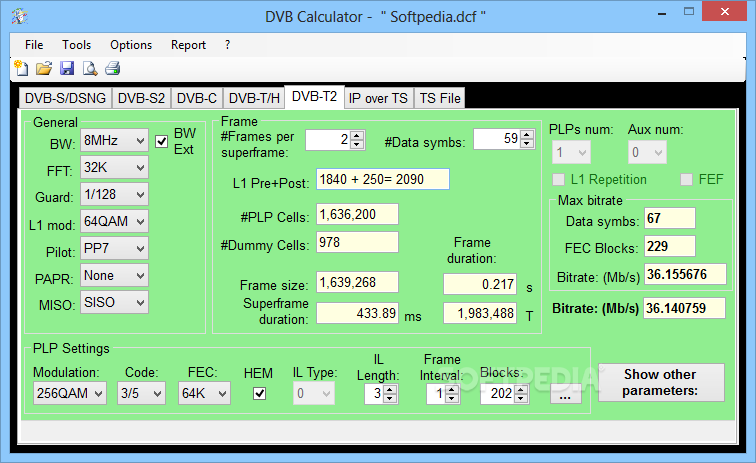The height and width of the screenshot is (463, 756).
Task: Open the IL Type dropdown
Action: click(x=314, y=394)
